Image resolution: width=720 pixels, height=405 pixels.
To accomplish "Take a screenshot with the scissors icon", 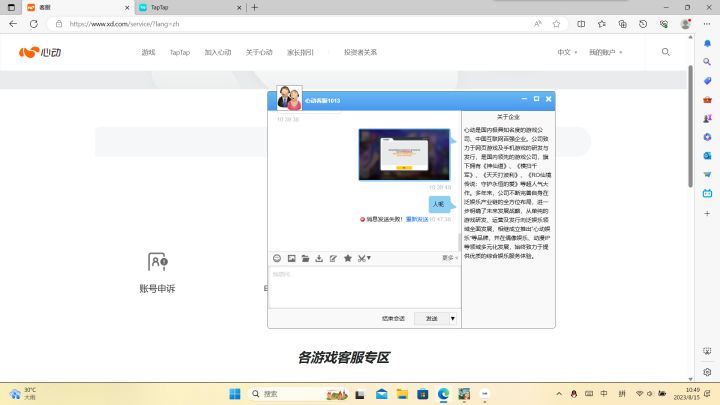I will pyautogui.click(x=362, y=258).
